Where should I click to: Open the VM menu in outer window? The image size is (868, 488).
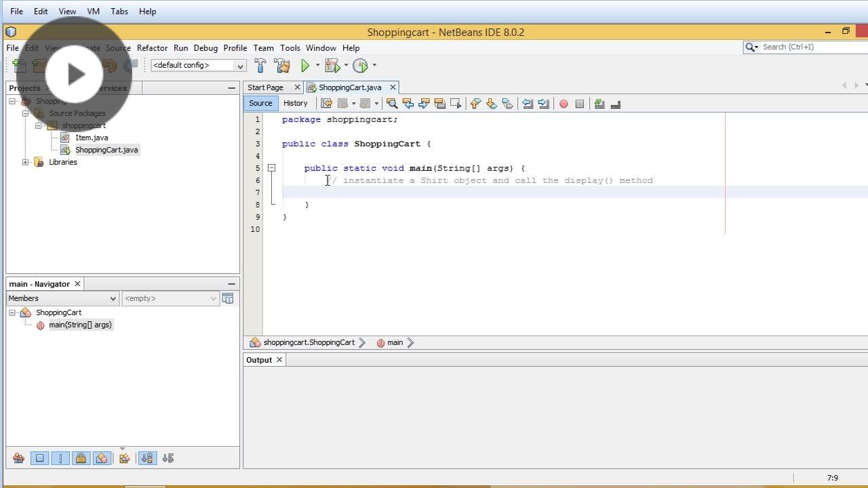click(x=93, y=12)
